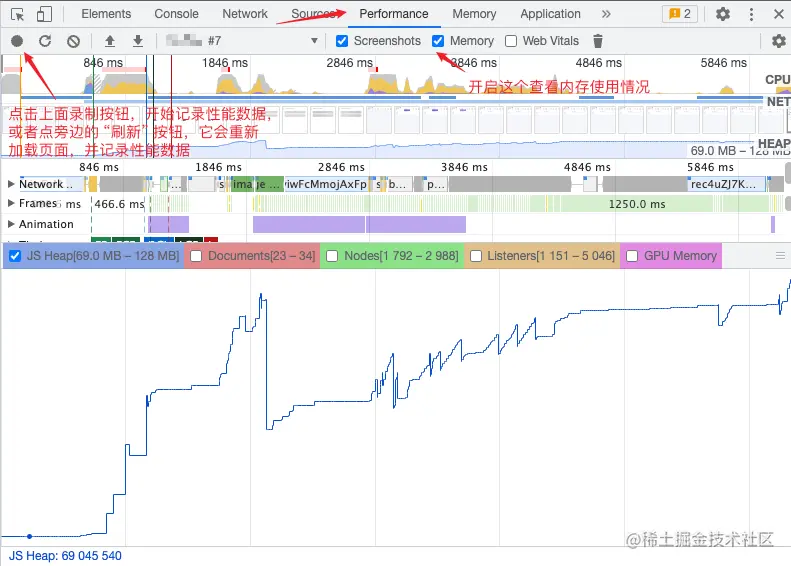Select the 466.6 ms frame
The width and height of the screenshot is (791, 566).
pyautogui.click(x=120, y=204)
